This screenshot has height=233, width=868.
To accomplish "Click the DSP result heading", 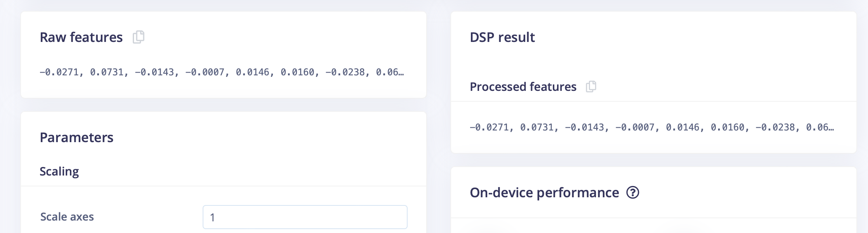I will [502, 37].
